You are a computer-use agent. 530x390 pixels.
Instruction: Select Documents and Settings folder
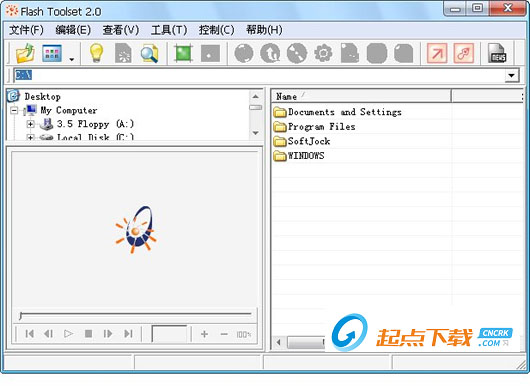coord(345,112)
